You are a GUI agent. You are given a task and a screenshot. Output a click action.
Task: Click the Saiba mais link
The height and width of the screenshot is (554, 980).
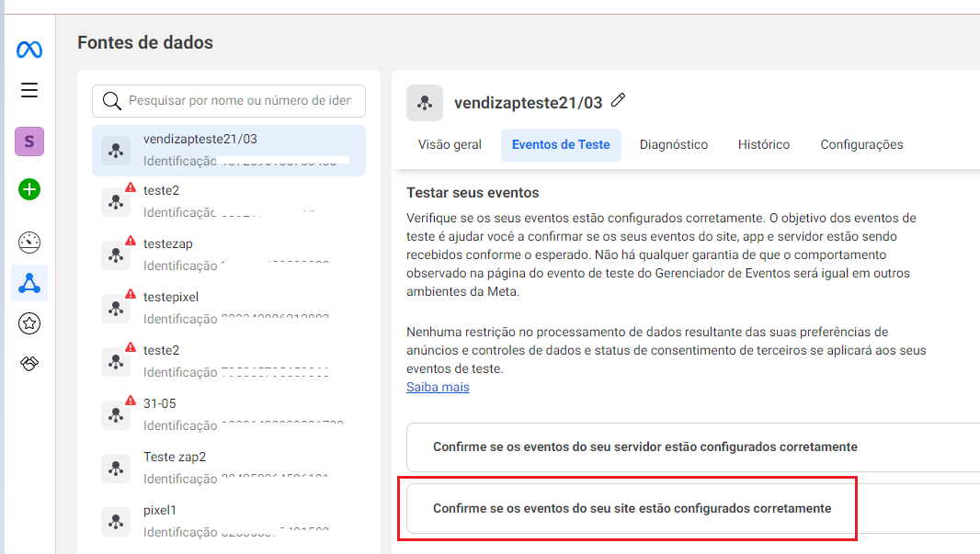[438, 388]
